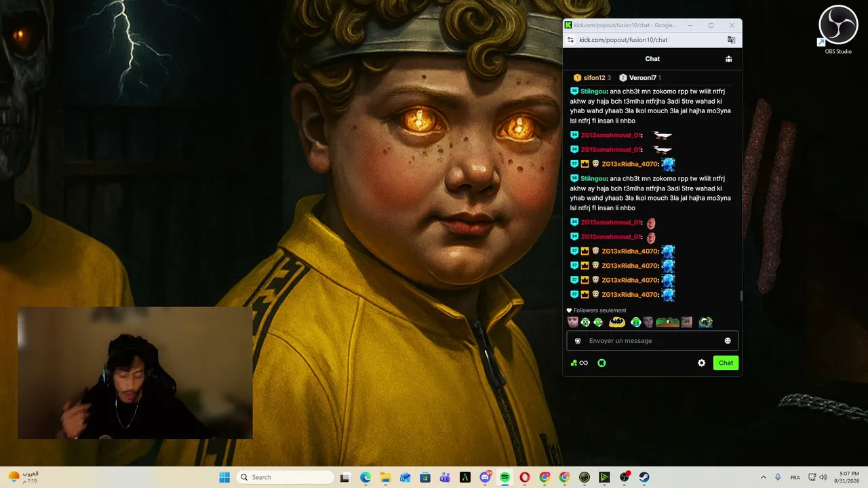
Task: Open the Windows Start menu
Action: pyautogui.click(x=224, y=477)
